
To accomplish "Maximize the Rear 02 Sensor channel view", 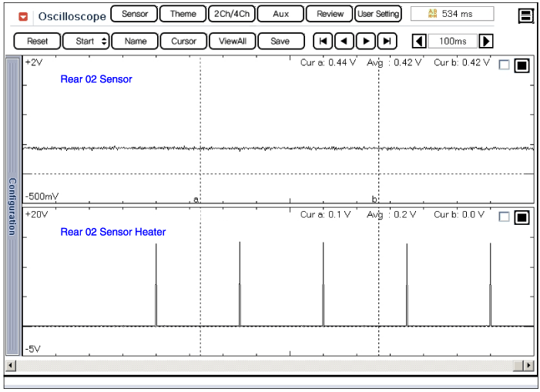I will tap(522, 65).
